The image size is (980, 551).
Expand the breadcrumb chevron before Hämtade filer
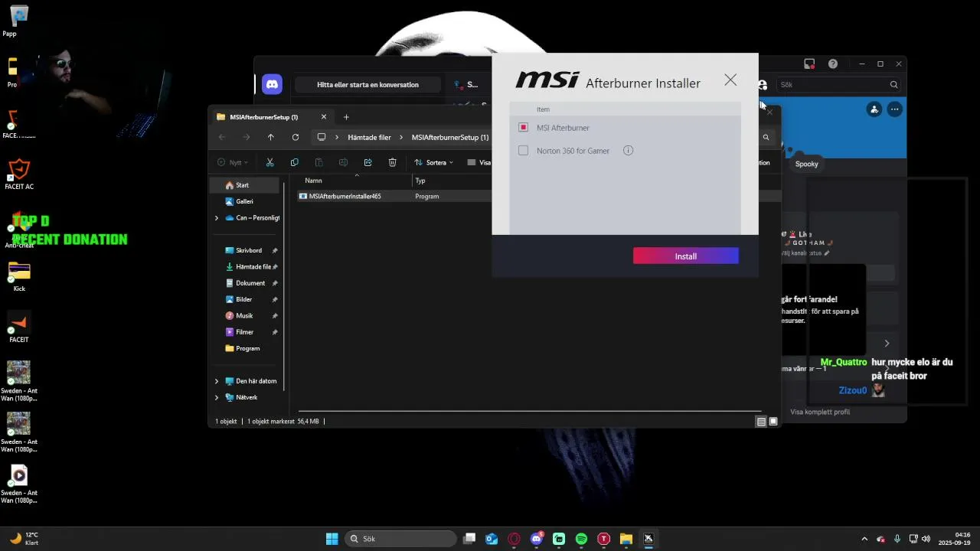(x=337, y=138)
